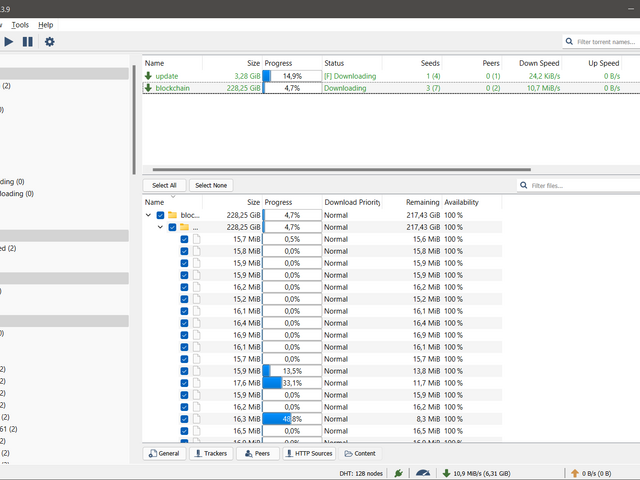This screenshot has width=640, height=480.
Task: Click the upload speed arrow in status bar
Action: point(574,473)
